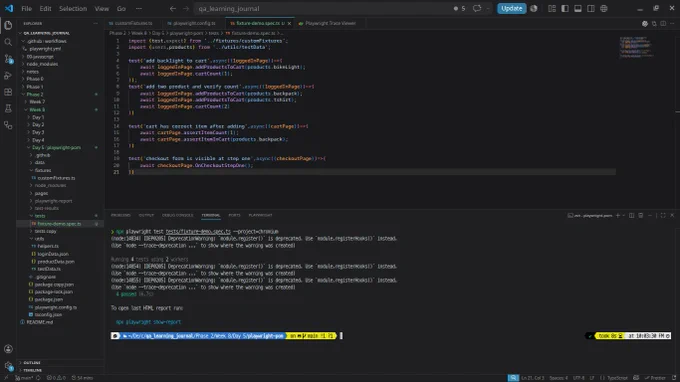This screenshot has width=680, height=382.
Task: Go back with the left arrow
Action: (173, 8)
